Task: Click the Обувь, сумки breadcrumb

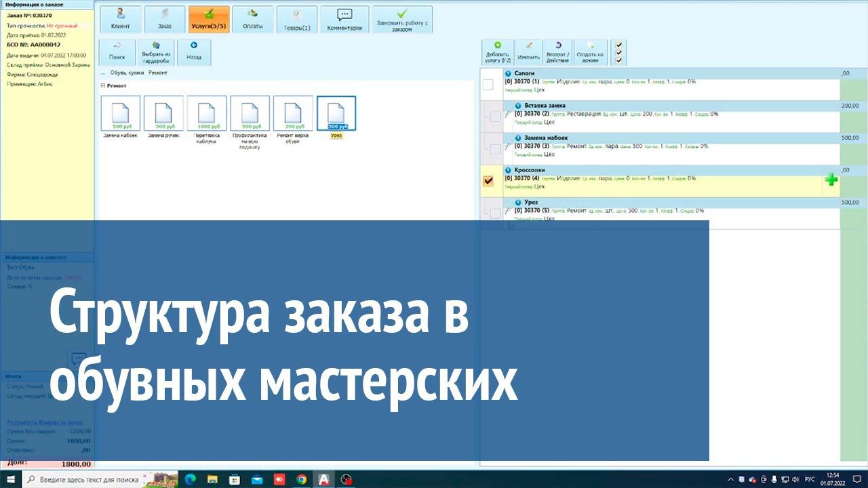Action: click(x=127, y=73)
